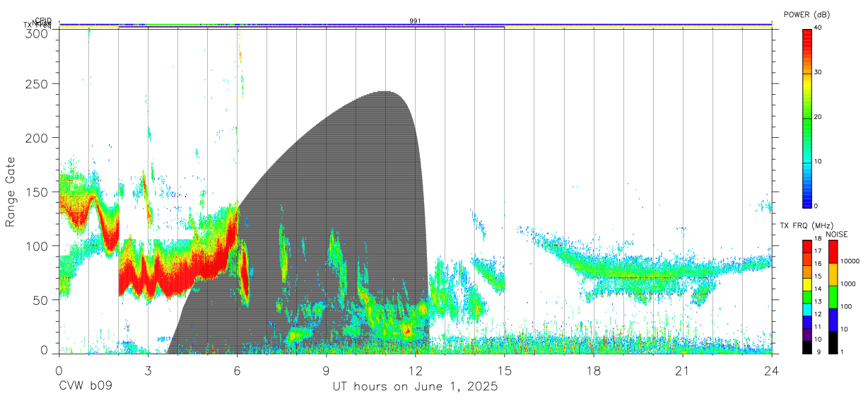The width and height of the screenshot is (868, 401).
Task: Click the green 13-14 MHz TX FRQ swatch
Action: tap(807, 296)
